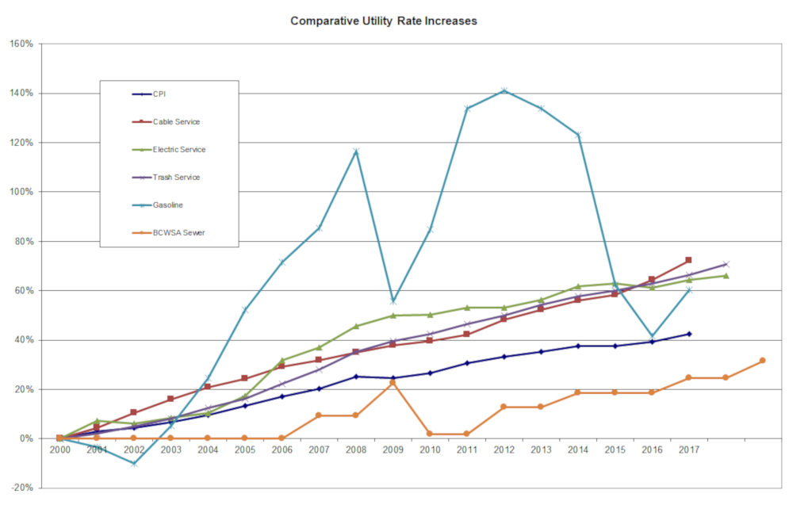Click the BCWSA Sewer spike at 2009
This screenshot has width=812, height=505.
coord(393,383)
